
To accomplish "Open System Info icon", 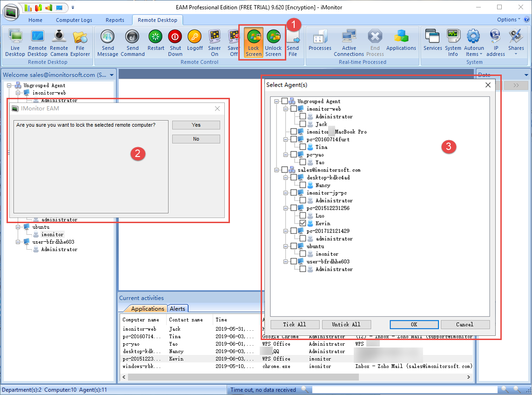I will [453, 43].
